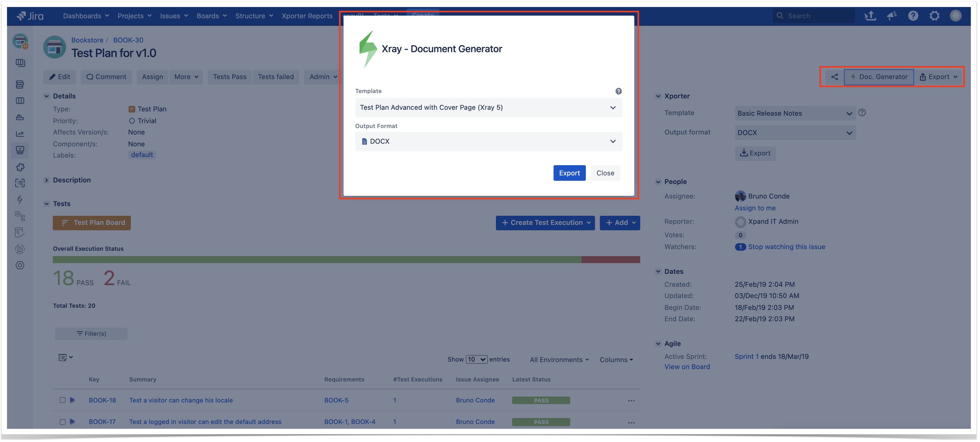Click the lightning bolt icon in sidebar
Image resolution: width=980 pixels, height=442 pixels.
pos(20,200)
